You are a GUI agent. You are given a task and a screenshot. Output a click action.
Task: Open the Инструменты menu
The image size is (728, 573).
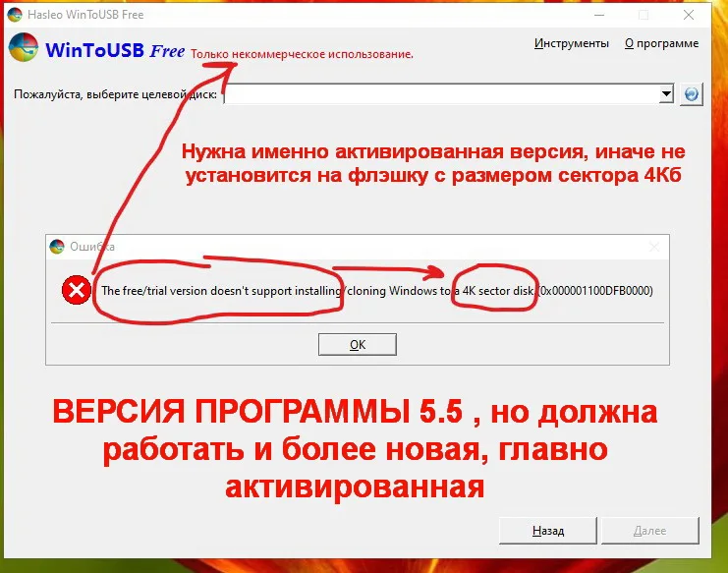click(571, 43)
